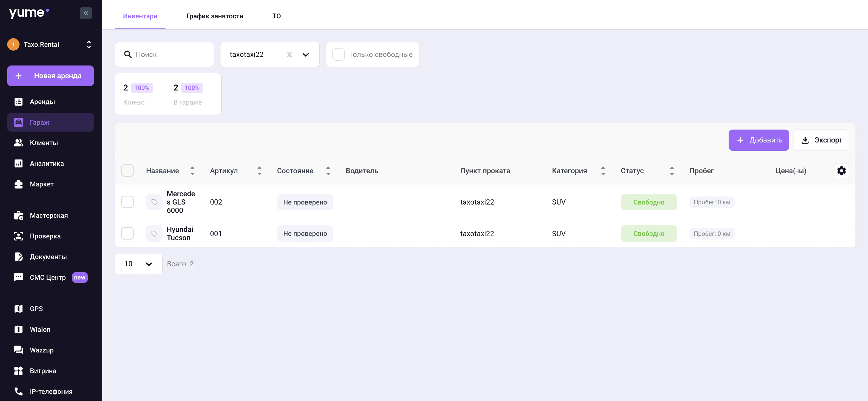Select the Mercedes GLS 6000 row checkbox
Image resolution: width=868 pixels, height=401 pixels.
[127, 202]
